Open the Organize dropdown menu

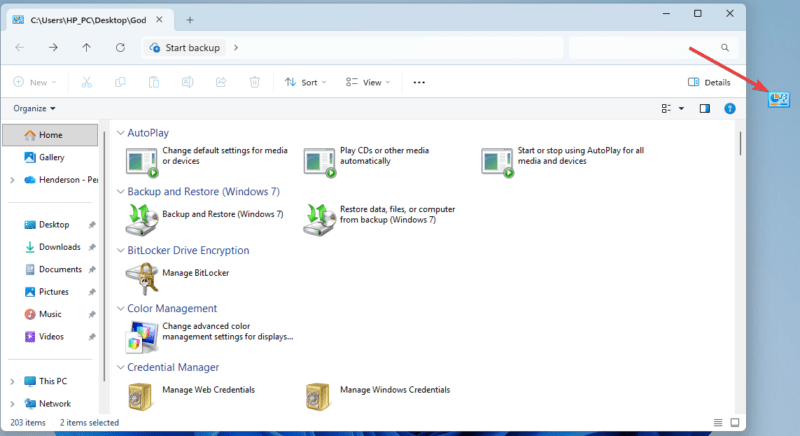click(x=34, y=109)
